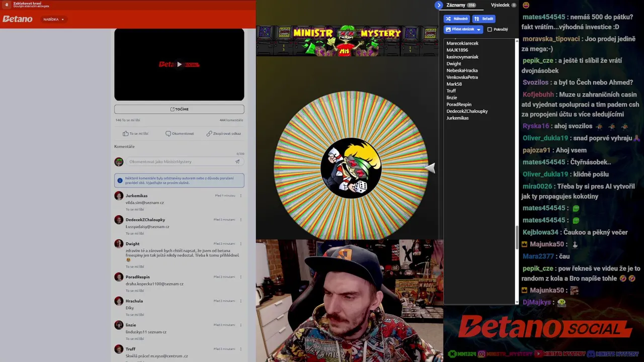Like Dwight comment via To se mi líbí

point(135,266)
